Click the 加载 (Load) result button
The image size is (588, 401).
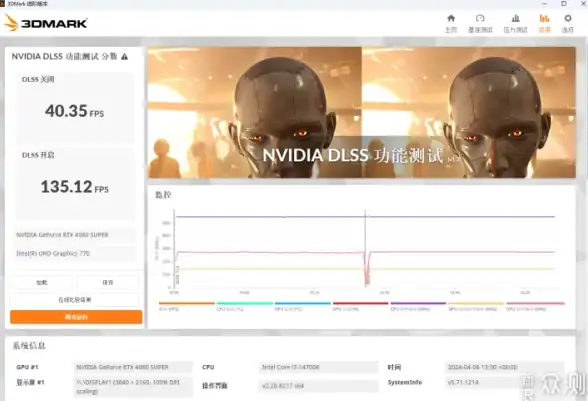click(42, 282)
